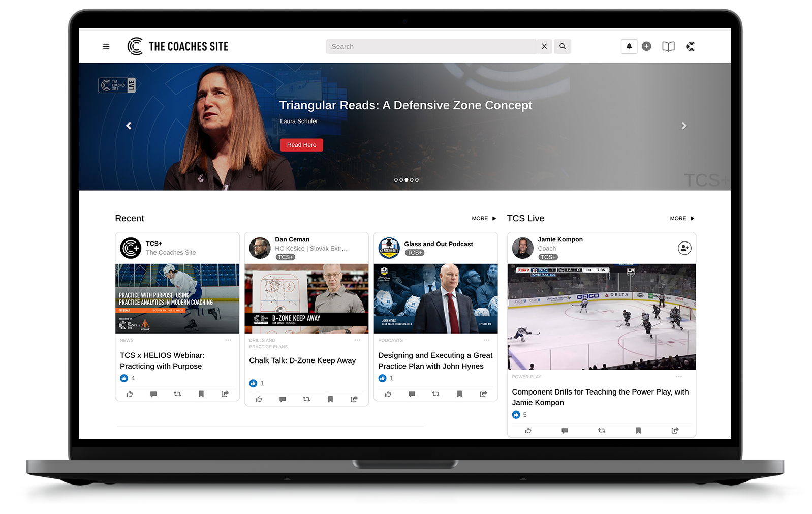Bookmark the HELIOS Webinar post
812x514 pixels.
(x=201, y=394)
